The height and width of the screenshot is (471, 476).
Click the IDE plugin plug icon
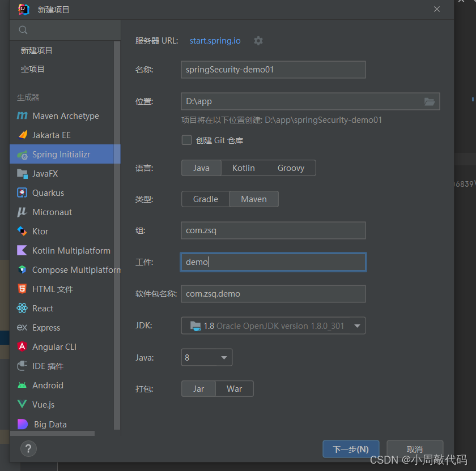point(22,366)
